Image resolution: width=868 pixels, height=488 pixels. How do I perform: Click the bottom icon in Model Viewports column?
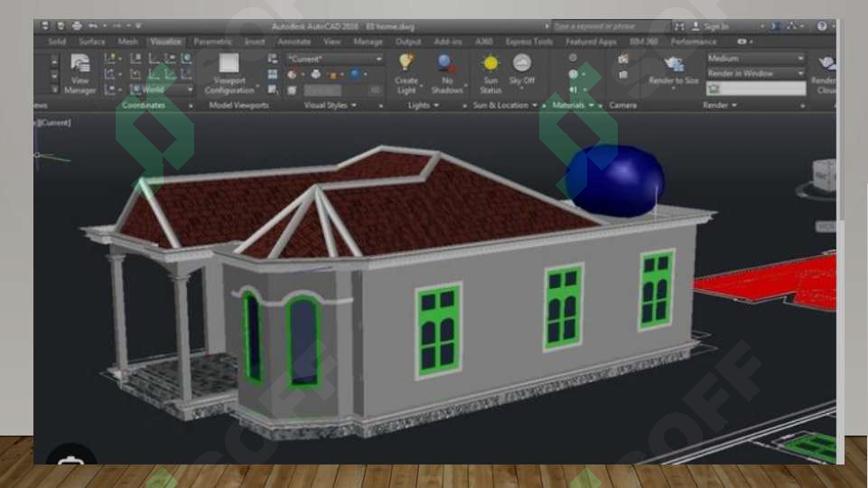coord(273,89)
